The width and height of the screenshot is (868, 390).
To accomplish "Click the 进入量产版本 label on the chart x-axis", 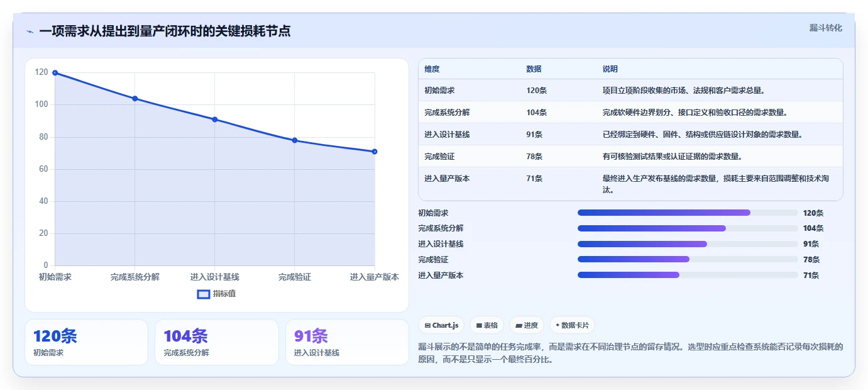I will click(375, 277).
